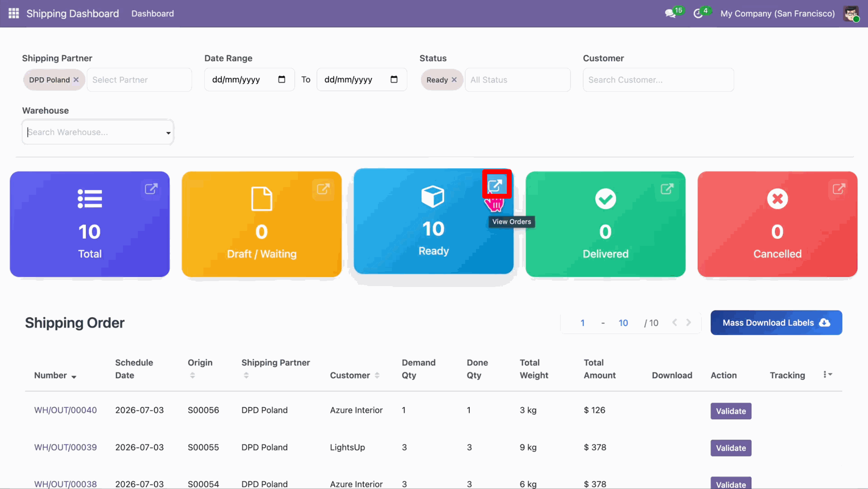Expand the Warehouse search dropdown arrow
Image resolution: width=868 pixels, height=489 pixels.
point(168,133)
